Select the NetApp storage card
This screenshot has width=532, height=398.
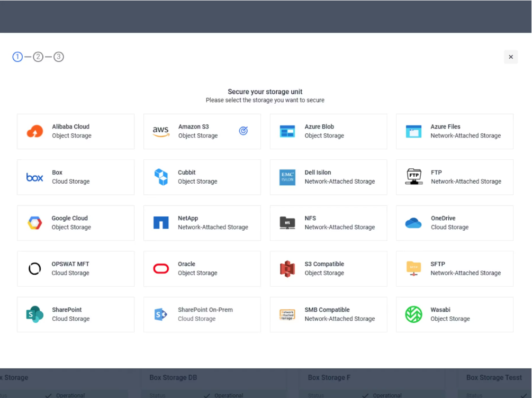point(202,222)
